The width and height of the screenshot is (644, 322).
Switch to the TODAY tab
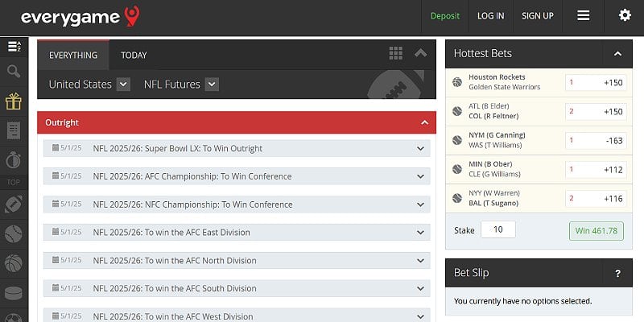click(x=134, y=56)
